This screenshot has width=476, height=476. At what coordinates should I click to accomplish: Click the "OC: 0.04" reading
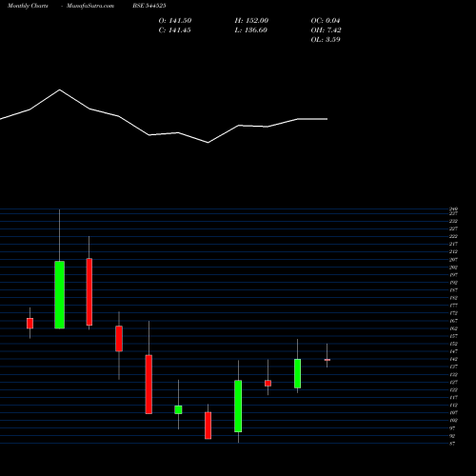[x=326, y=21]
